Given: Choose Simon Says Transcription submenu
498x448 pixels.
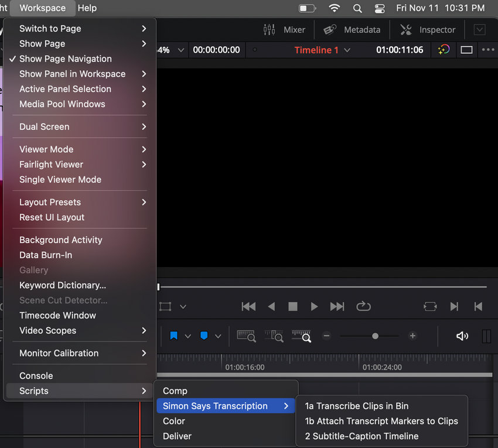Looking at the screenshot, I should [x=226, y=406].
